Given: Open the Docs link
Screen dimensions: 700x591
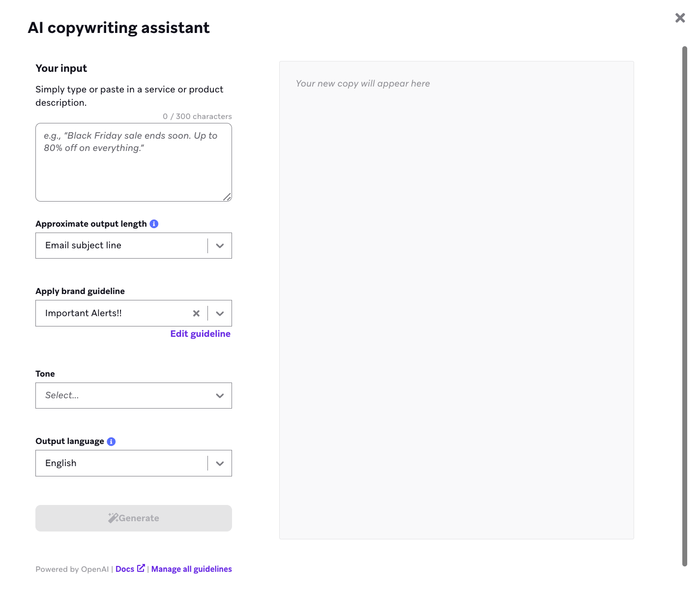Looking at the screenshot, I should 125,569.
